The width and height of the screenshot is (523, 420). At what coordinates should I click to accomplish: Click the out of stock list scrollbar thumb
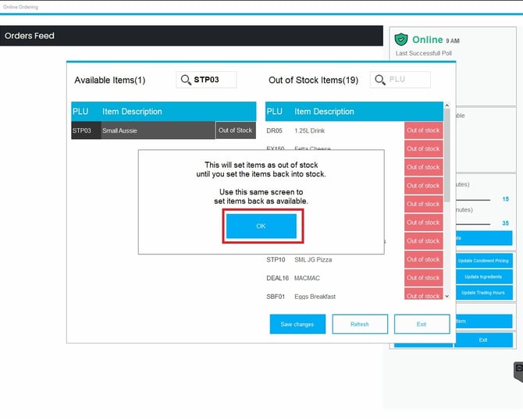point(447,156)
